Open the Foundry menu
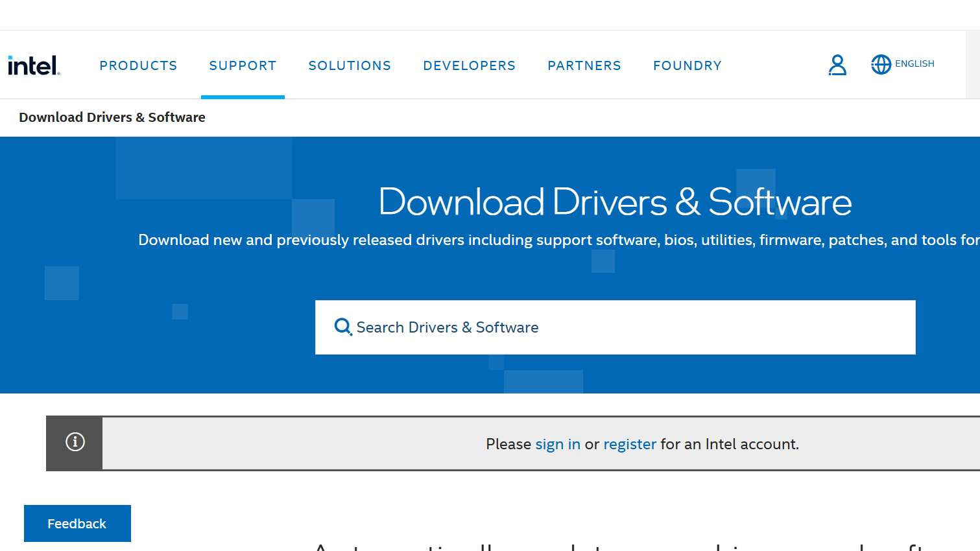 coord(687,65)
